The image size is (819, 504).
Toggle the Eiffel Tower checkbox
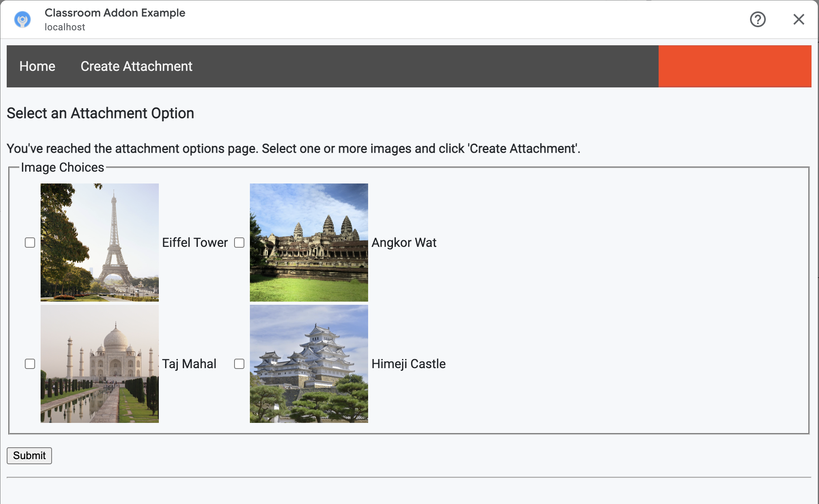tap(30, 241)
